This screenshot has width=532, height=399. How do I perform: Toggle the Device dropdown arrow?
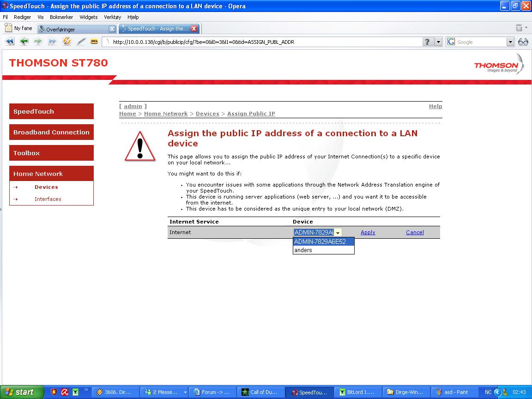pos(338,232)
